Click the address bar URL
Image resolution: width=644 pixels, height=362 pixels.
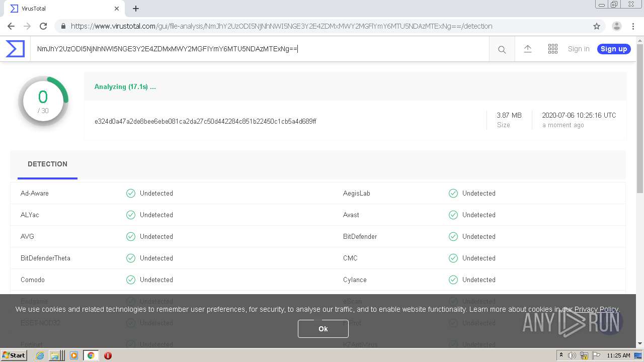(281, 26)
